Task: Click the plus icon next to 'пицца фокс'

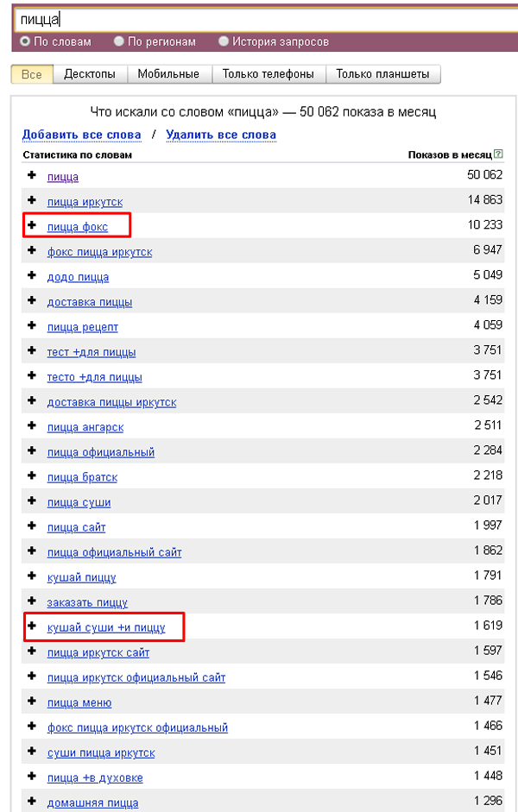Action: point(32,225)
